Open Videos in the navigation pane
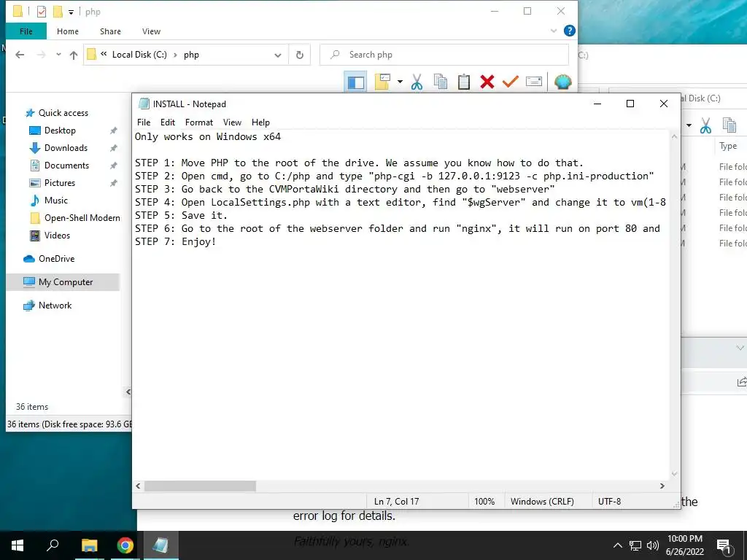Viewport: 747px width, 560px height. (x=57, y=236)
